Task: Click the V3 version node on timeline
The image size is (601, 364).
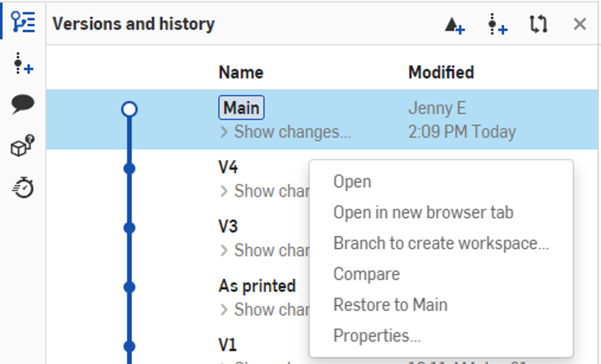Action: coord(129,228)
